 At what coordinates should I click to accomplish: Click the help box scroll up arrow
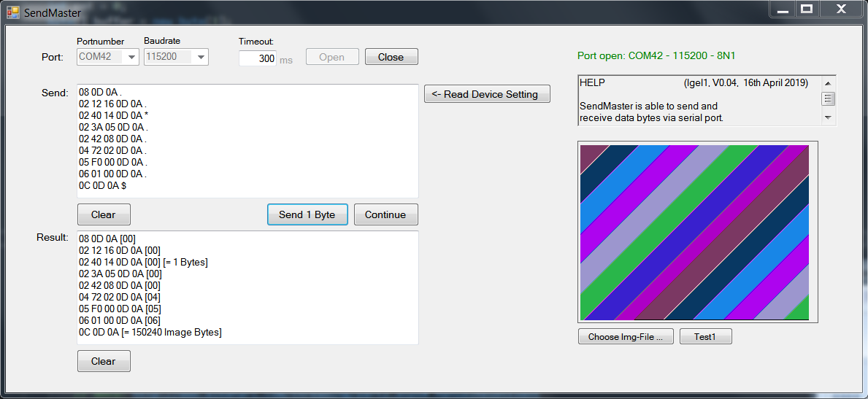tap(828, 84)
